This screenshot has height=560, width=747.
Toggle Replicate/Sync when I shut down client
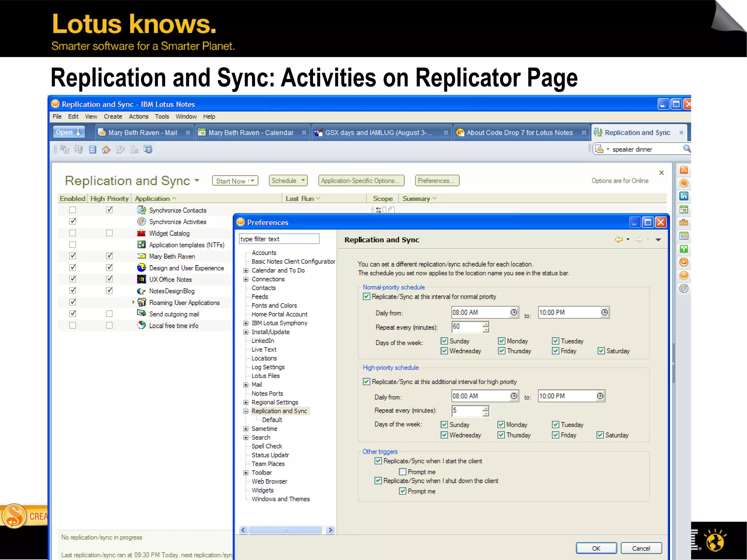[x=378, y=480]
